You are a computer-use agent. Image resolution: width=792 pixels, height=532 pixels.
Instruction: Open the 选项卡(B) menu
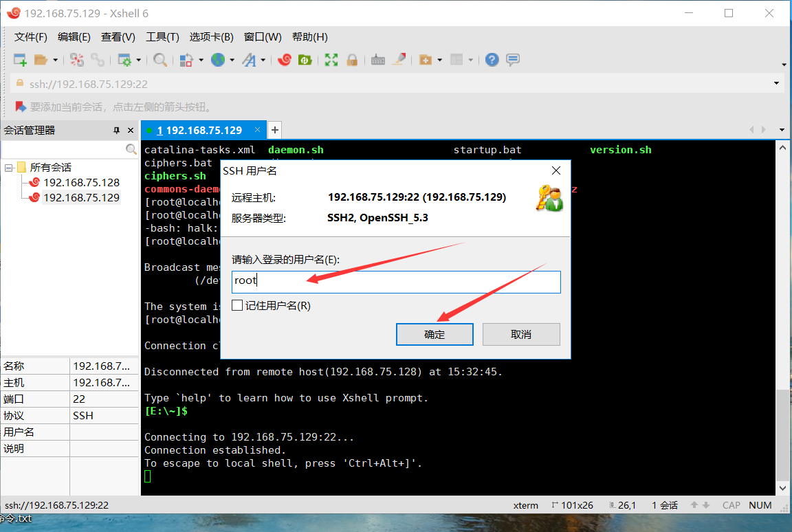pos(211,37)
